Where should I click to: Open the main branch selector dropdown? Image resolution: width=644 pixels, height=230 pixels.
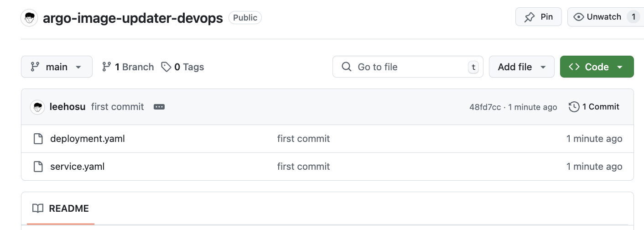[x=57, y=67]
